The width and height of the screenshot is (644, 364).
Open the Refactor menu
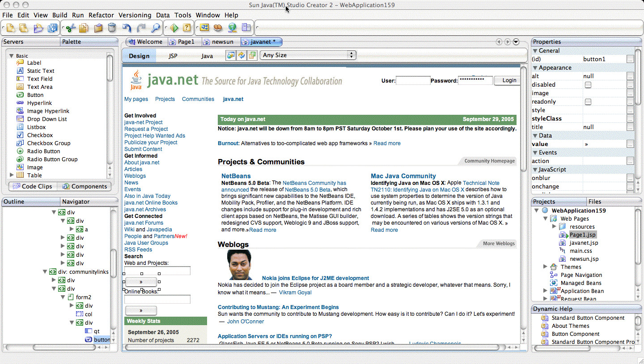tap(101, 15)
